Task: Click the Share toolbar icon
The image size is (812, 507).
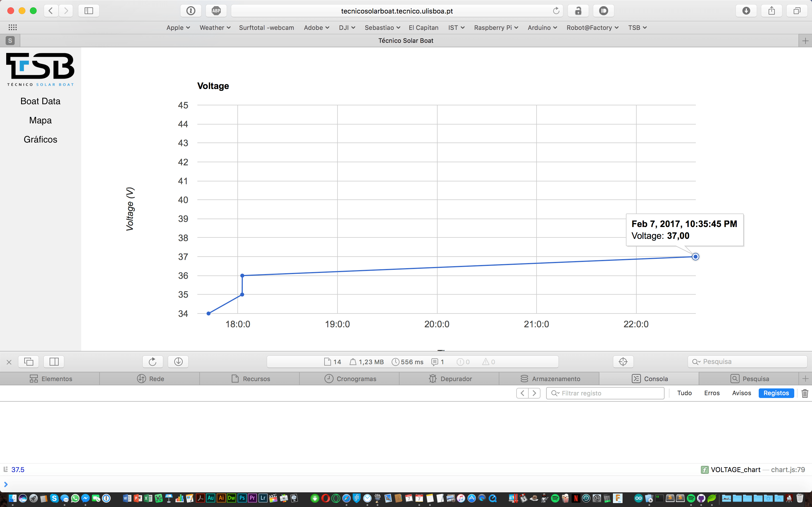Action: [x=771, y=11]
